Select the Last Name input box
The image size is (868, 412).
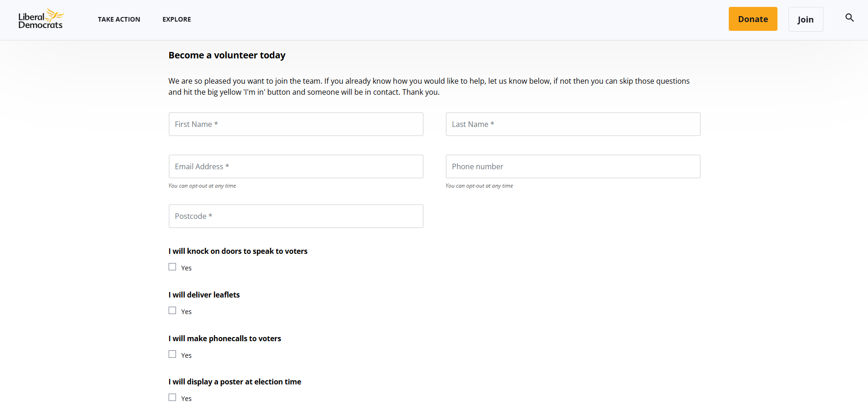(573, 124)
